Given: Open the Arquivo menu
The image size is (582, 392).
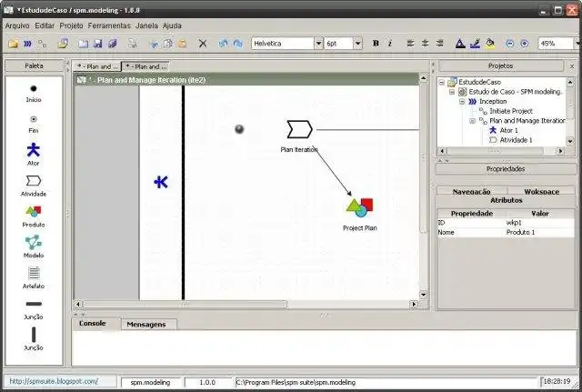Looking at the screenshot, I should pos(17,25).
